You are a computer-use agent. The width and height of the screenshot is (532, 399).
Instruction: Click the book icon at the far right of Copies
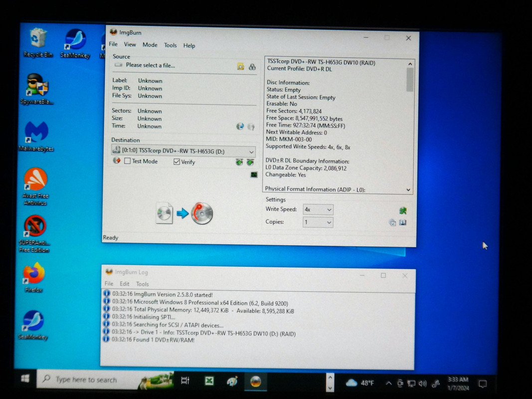point(403,222)
